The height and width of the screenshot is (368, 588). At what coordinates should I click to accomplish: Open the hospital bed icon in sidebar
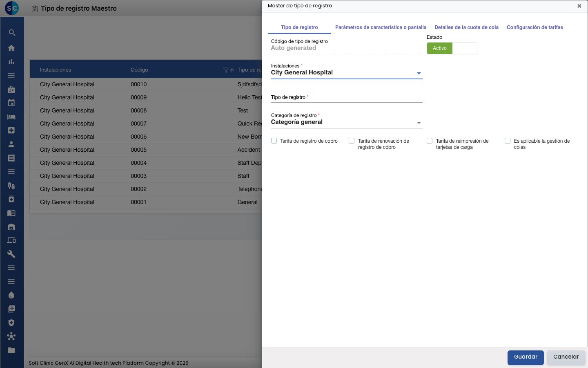[11, 117]
